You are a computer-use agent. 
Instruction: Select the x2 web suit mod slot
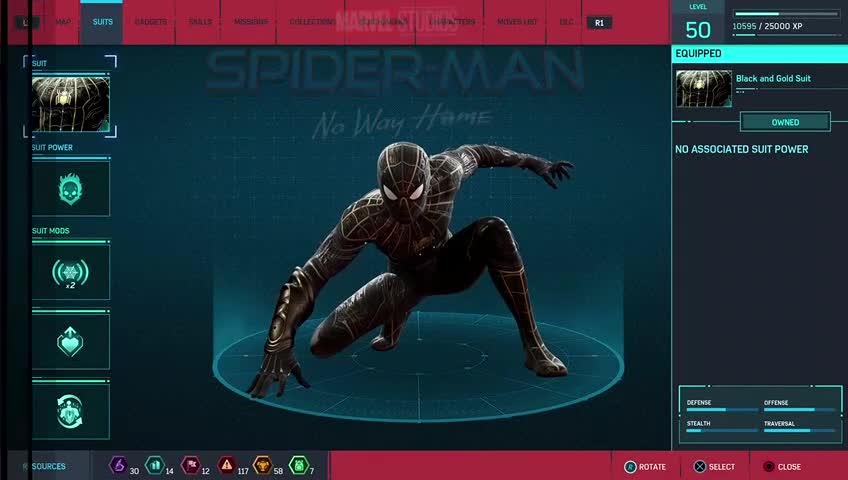[x=70, y=272]
